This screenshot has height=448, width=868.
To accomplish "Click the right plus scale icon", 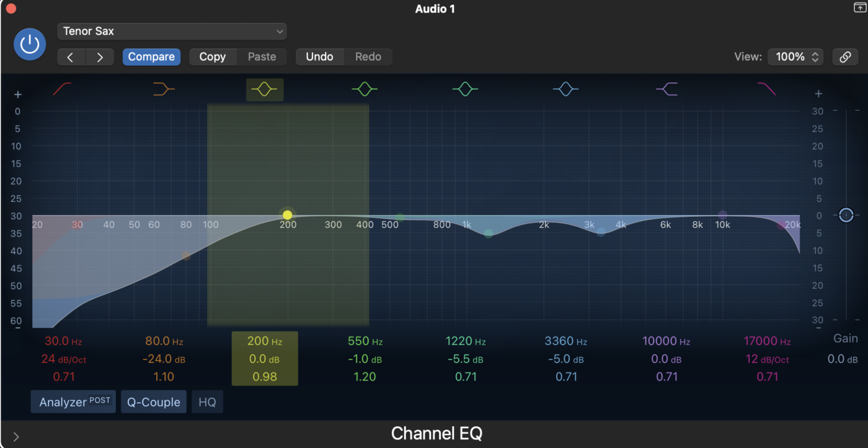I will 818,94.
